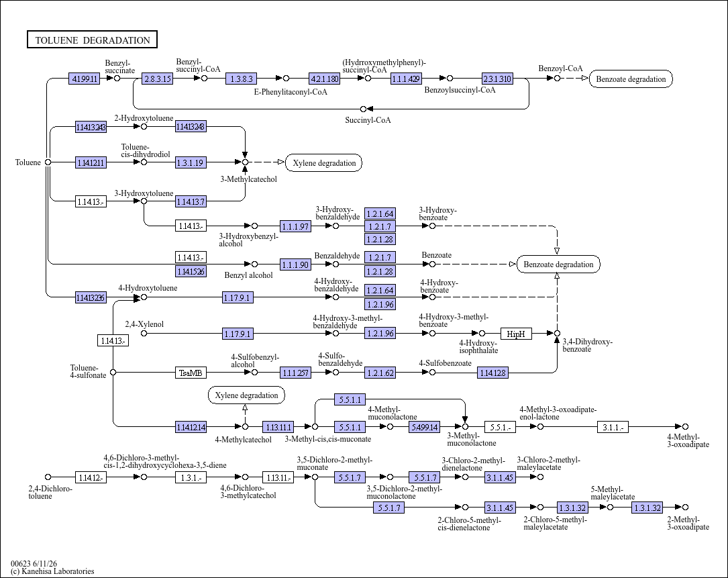Open enzyme 4.1.99.11 box

click(x=84, y=79)
